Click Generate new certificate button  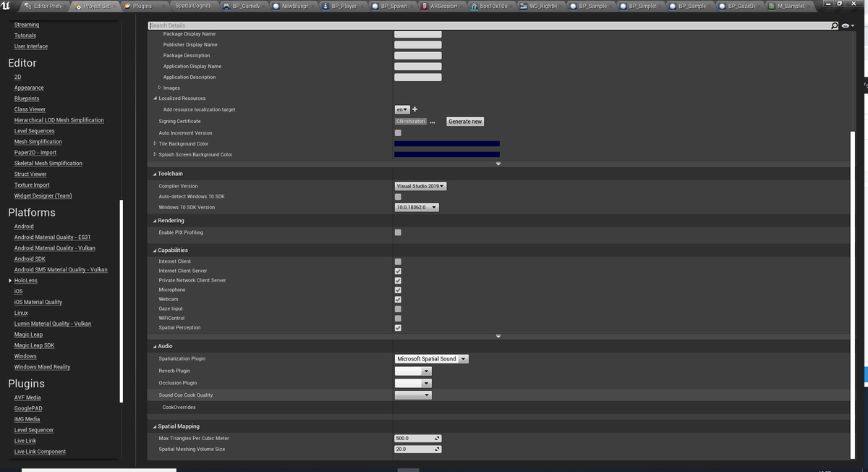point(465,122)
